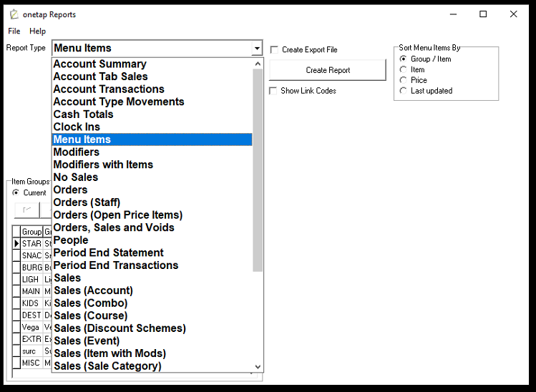Select the Current item groups radio button
536x392 pixels.
16,192
